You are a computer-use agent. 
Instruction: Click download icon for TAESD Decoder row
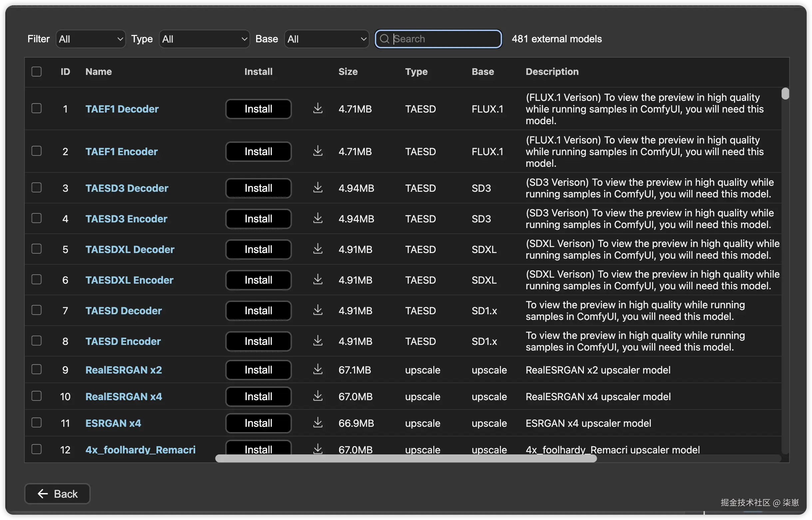[x=317, y=310]
